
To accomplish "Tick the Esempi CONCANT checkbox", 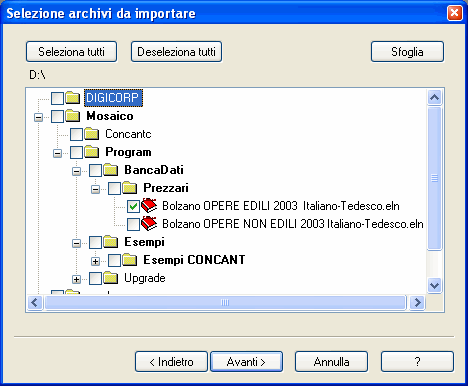I will (114, 260).
